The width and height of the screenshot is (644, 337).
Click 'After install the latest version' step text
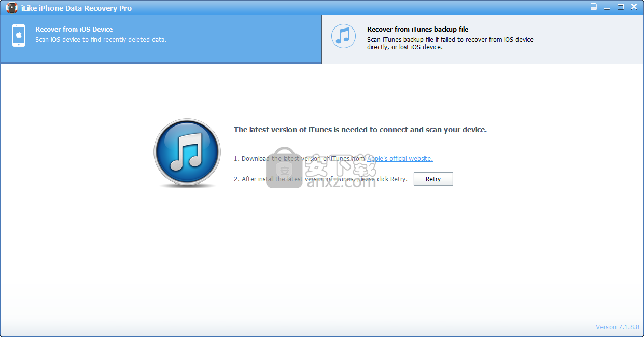coord(320,179)
